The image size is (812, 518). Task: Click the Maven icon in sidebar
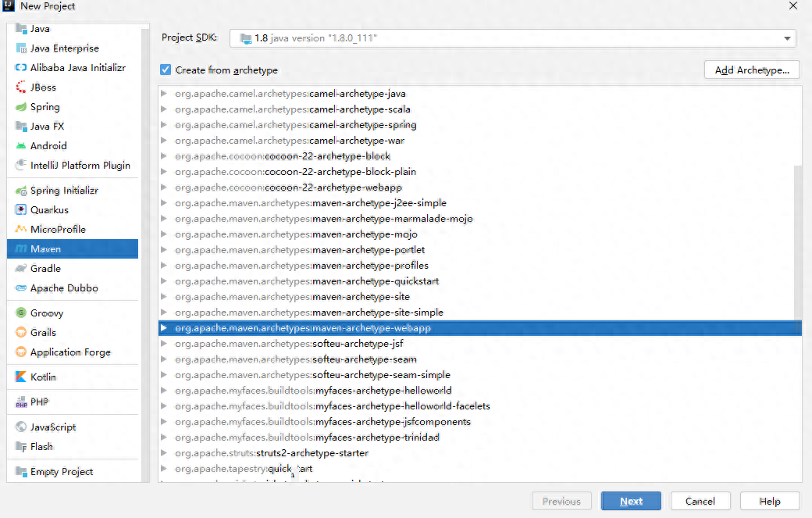pyautogui.click(x=21, y=248)
